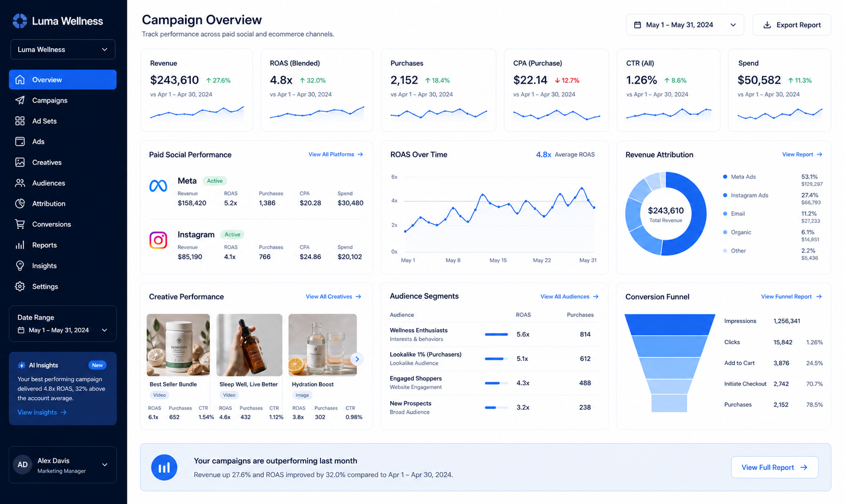Screen dimensions: 845x504
Task: Click the Add to Cart funnel row
Action: click(773, 363)
